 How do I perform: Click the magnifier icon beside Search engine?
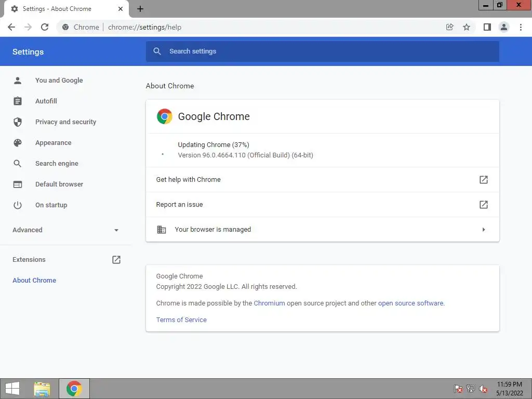coord(18,164)
